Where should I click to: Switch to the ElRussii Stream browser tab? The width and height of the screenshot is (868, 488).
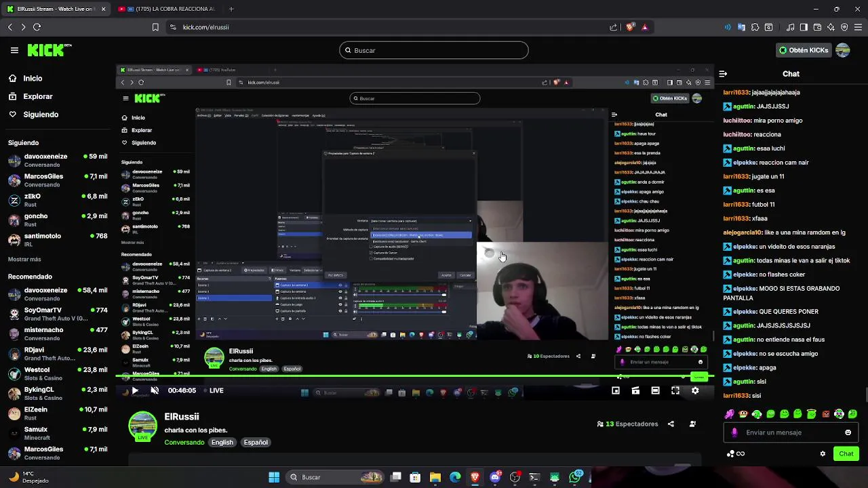pyautogui.click(x=56, y=9)
